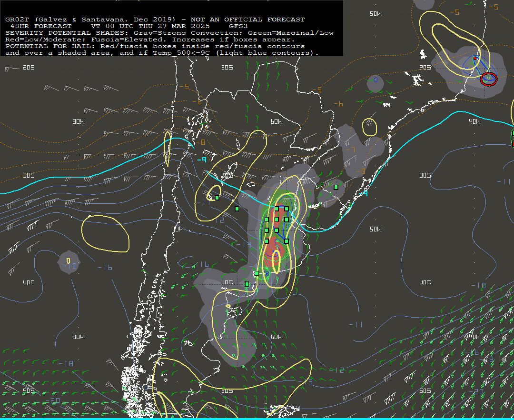Viewport: 514px width, 420px height.
Task: Click the '-10' isotherm contour label
Action: pyautogui.click(x=479, y=286)
